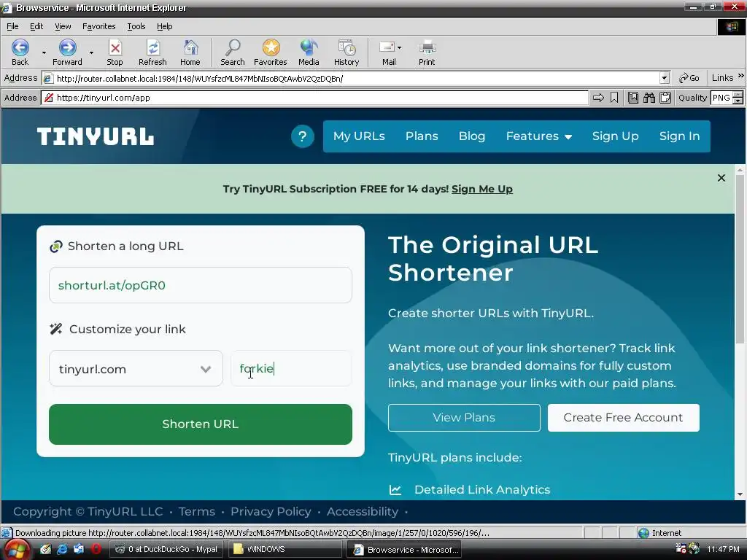Open the Privacy Policy footer link

click(x=271, y=511)
